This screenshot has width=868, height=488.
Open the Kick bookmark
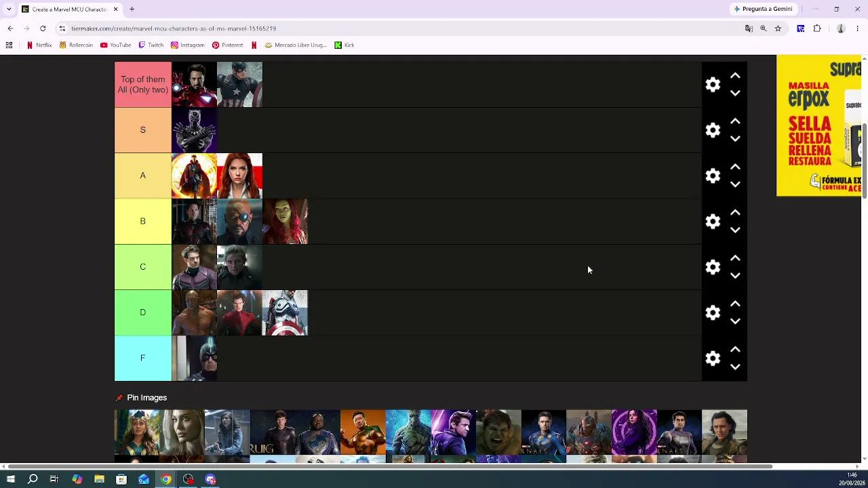(344, 45)
